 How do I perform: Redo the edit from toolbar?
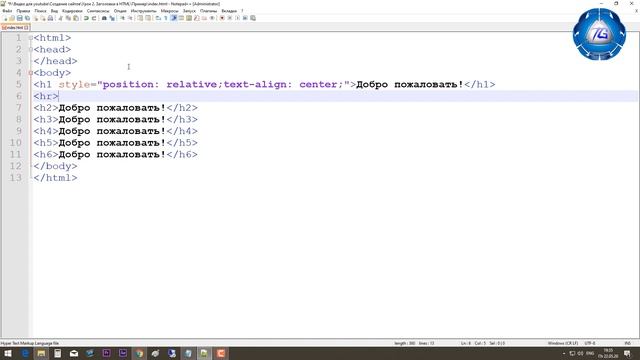[94, 18]
